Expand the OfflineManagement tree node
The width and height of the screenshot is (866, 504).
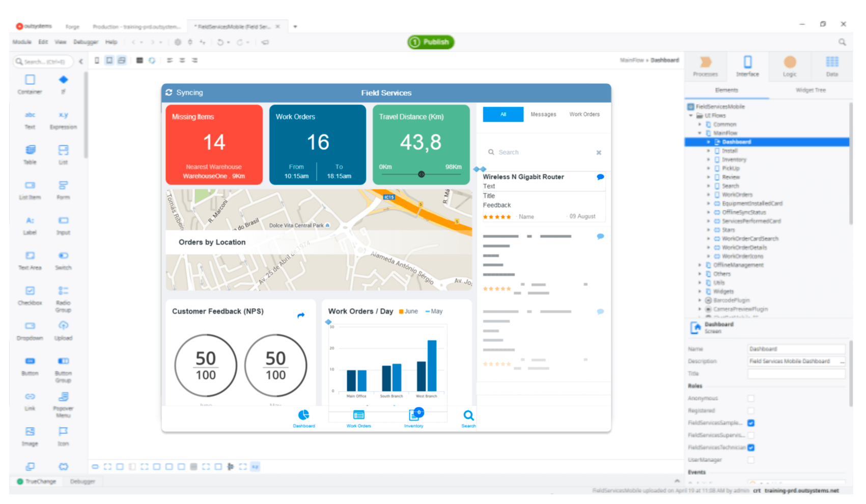[x=700, y=265]
